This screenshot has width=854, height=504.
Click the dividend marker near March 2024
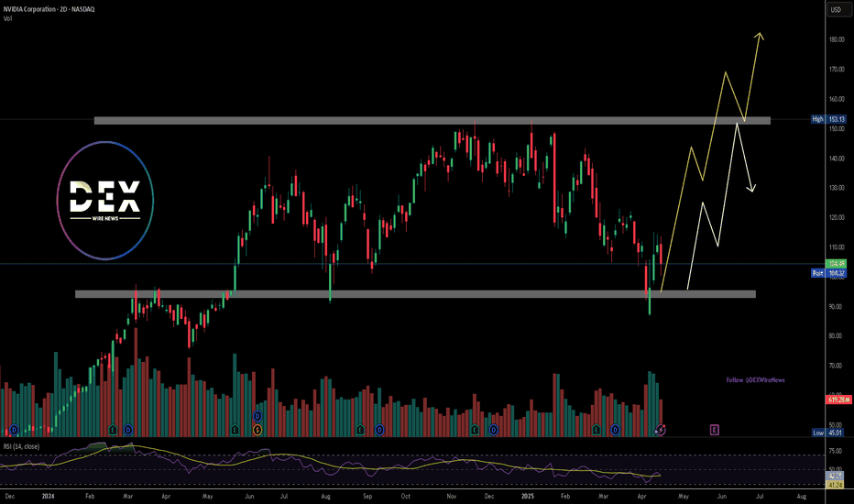tap(128, 430)
